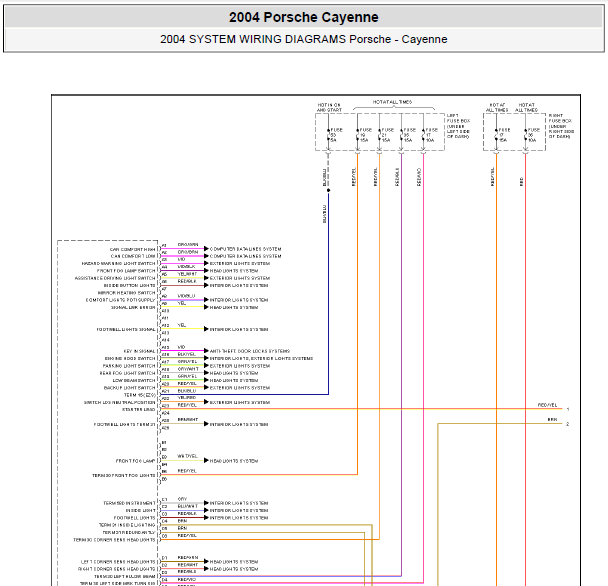
Task: Click the 10A fuse in the right fuse box
Action: click(525, 135)
